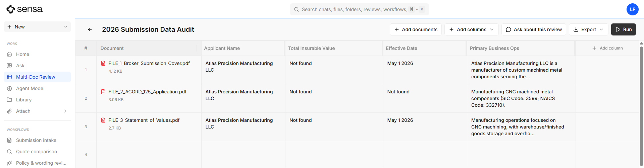Select Multi-Doc Review in the sidebar

[37, 77]
